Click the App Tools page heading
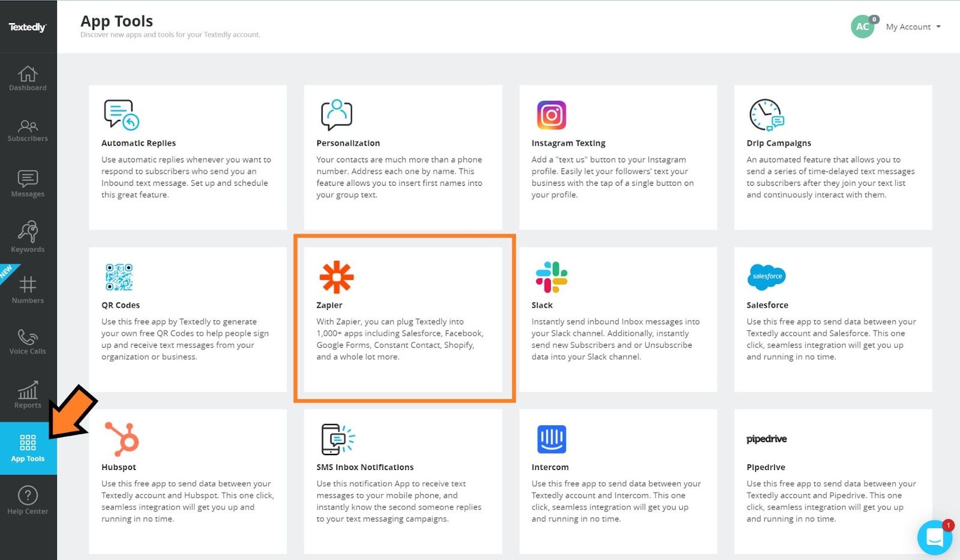This screenshot has width=960, height=560. click(117, 21)
